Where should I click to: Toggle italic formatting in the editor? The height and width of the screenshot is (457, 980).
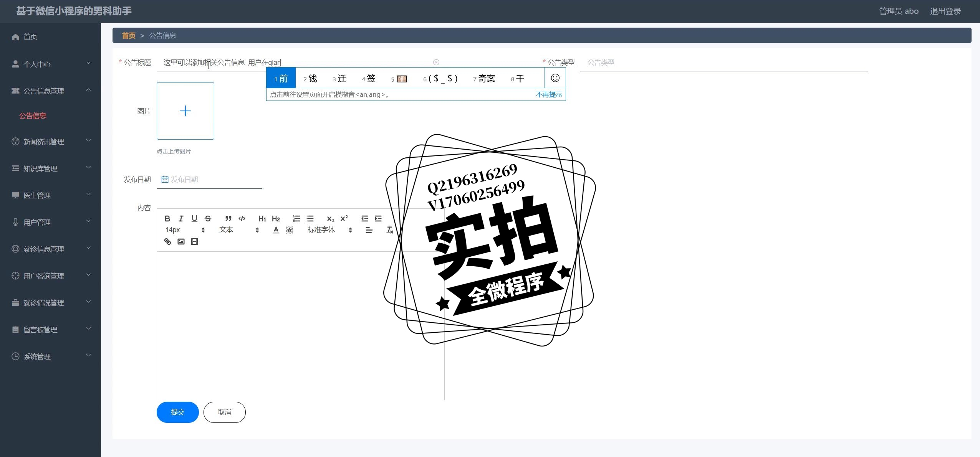tap(181, 219)
